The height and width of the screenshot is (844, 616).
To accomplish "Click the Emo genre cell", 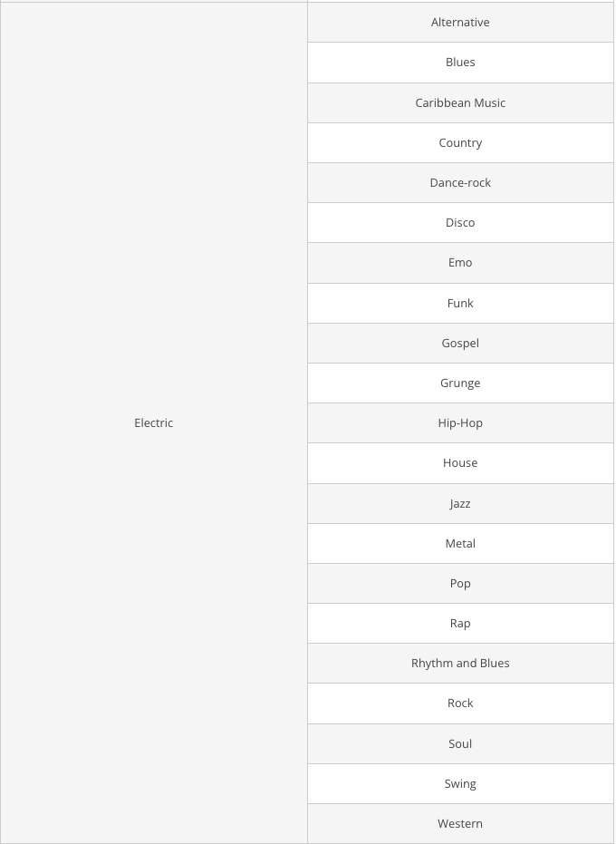I will 460,262.
